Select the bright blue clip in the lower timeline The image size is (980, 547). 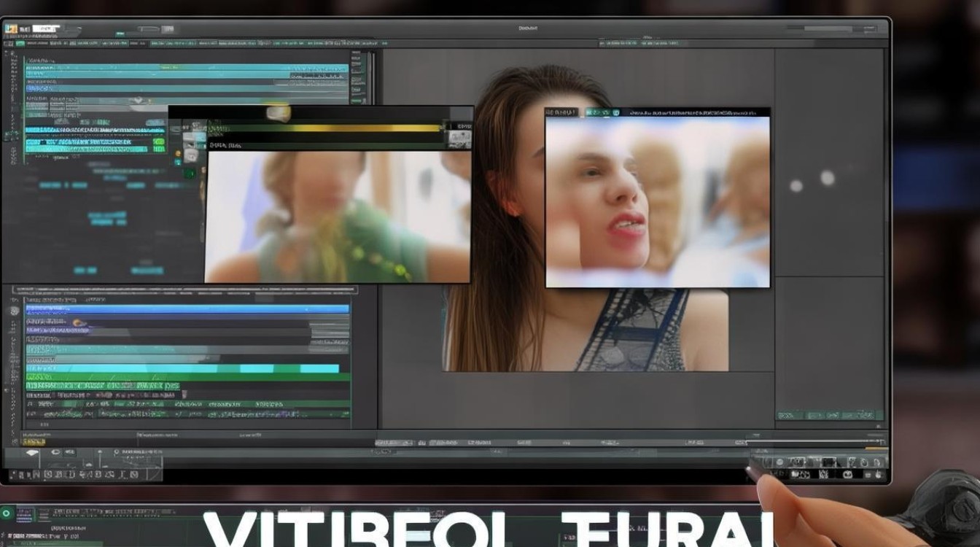coord(188,309)
